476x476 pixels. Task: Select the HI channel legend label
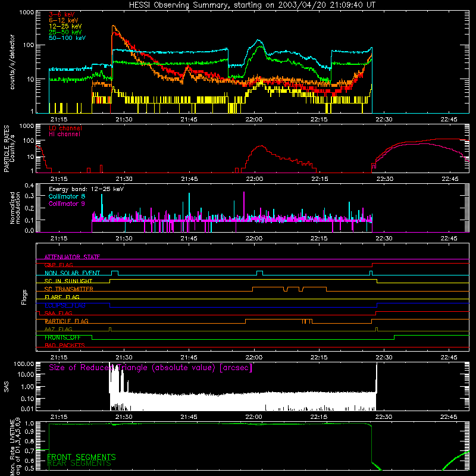[x=64, y=134]
